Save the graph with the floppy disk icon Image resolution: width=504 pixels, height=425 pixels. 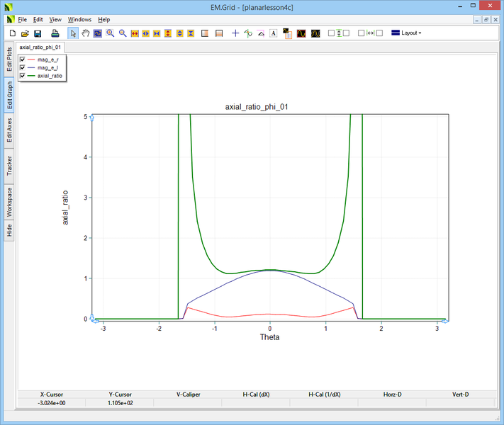point(38,33)
